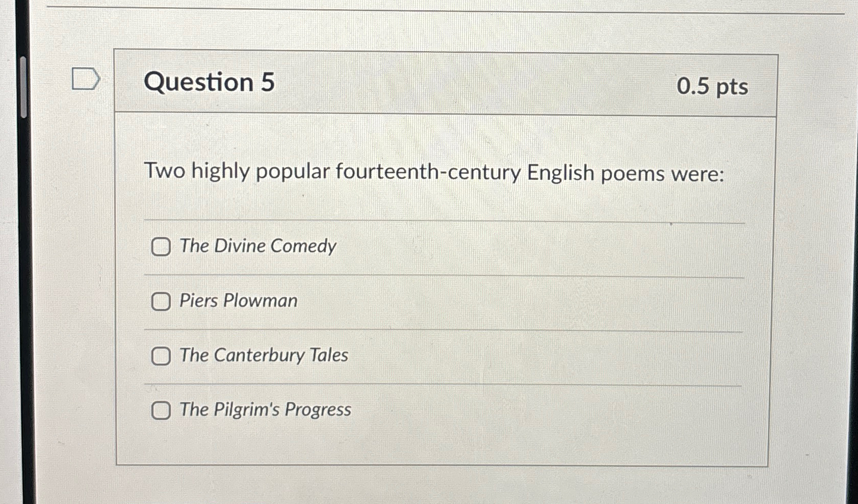Click the fourth answer row

click(444, 411)
